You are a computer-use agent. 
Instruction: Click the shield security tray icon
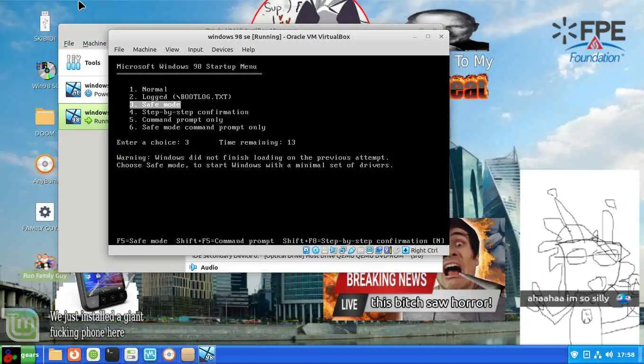tap(575, 355)
